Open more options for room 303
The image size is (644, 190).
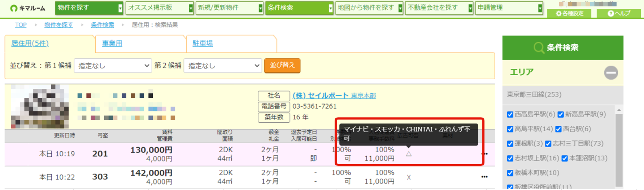point(484,177)
